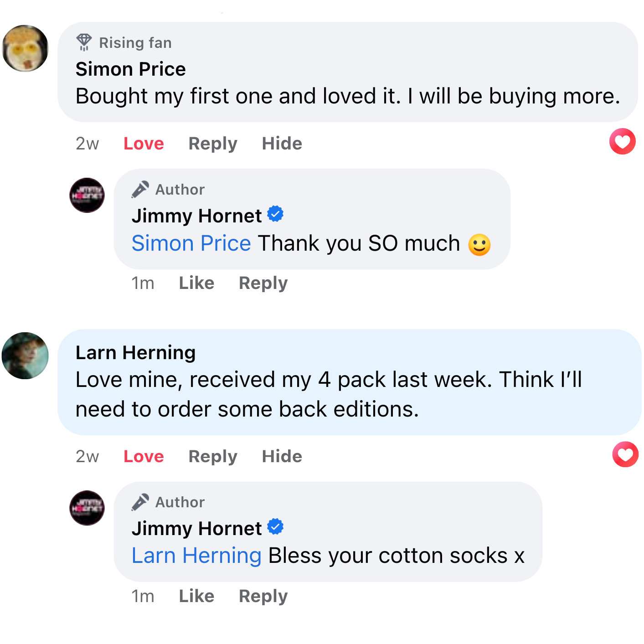Screen dimensions: 644x644
Task: Click the heart reaction on Larn Herning's comment
Action: tap(625, 454)
